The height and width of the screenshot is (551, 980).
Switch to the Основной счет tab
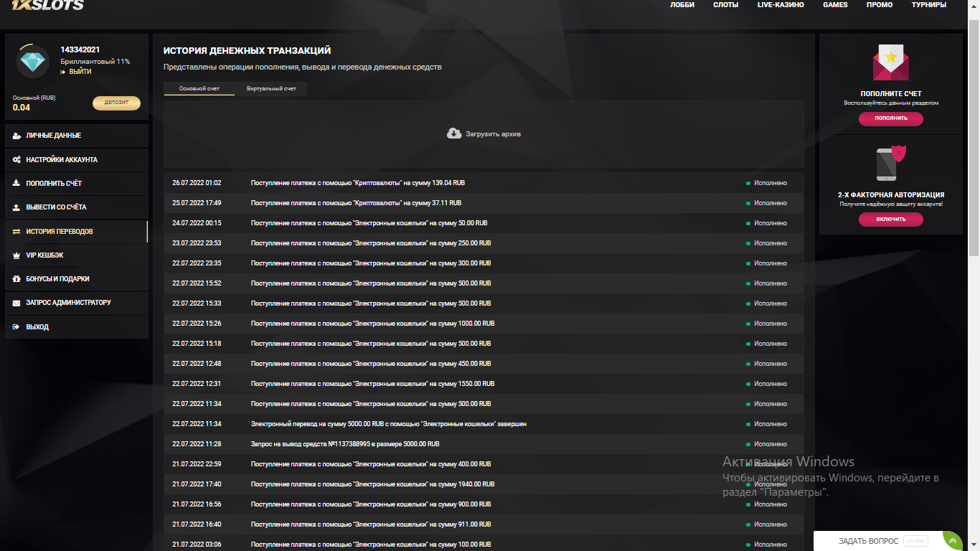[x=199, y=88]
